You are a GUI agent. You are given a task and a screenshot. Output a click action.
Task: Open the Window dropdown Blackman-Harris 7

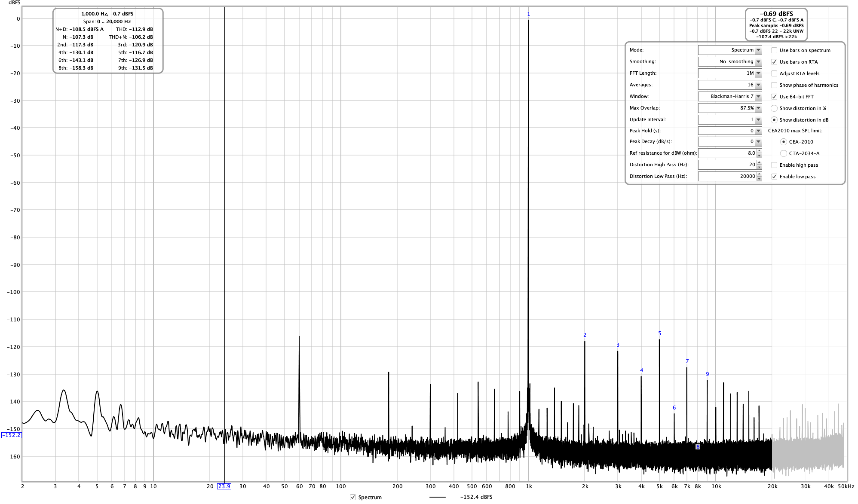tap(730, 96)
